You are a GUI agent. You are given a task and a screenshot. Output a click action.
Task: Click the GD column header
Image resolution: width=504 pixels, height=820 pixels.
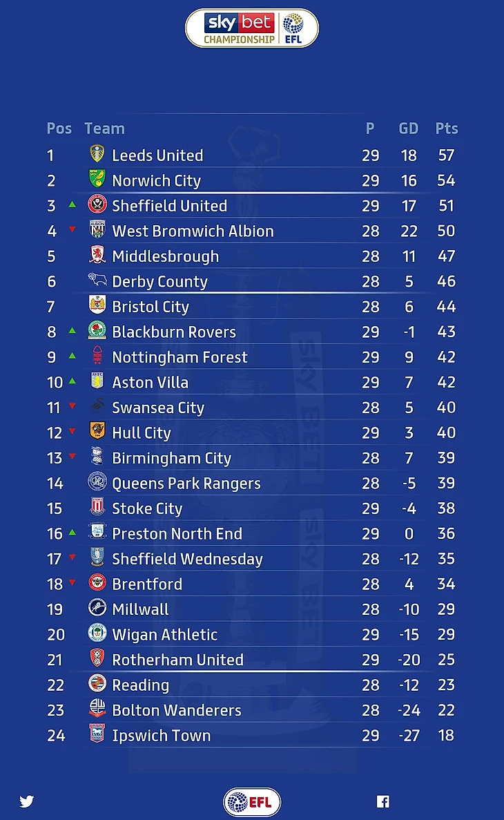pyautogui.click(x=409, y=128)
